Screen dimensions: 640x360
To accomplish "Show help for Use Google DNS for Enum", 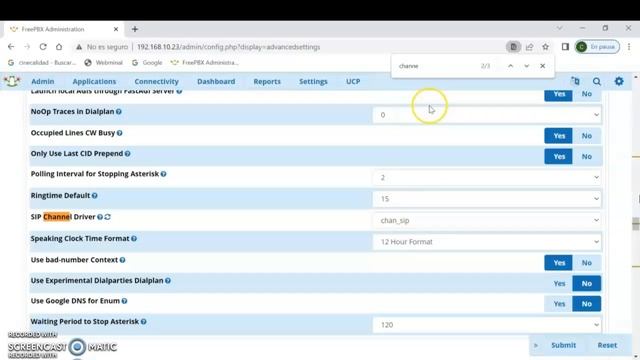I will (124, 301).
